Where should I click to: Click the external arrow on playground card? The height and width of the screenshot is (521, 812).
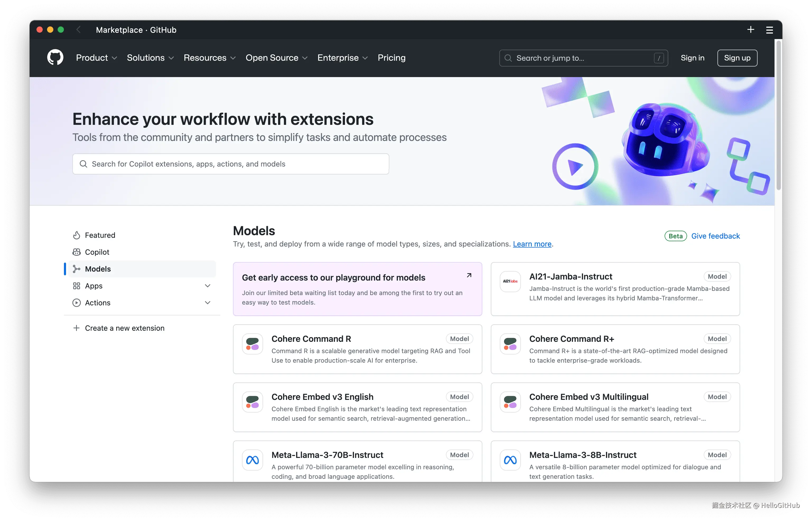tap(469, 275)
